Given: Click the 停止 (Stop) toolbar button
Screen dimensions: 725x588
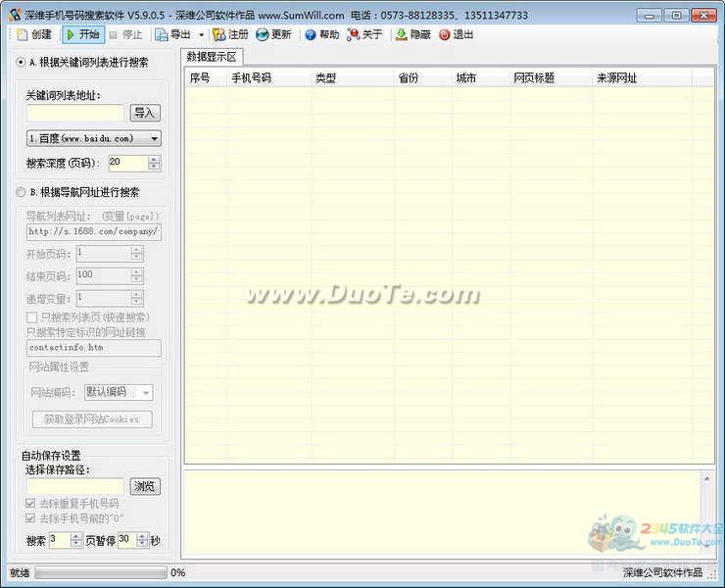Looking at the screenshot, I should pyautogui.click(x=125, y=34).
